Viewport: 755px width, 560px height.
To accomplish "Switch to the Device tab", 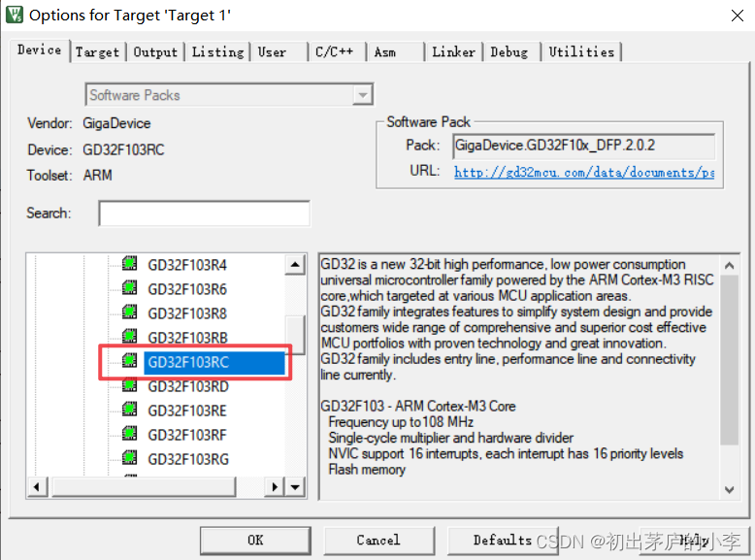I will [40, 50].
